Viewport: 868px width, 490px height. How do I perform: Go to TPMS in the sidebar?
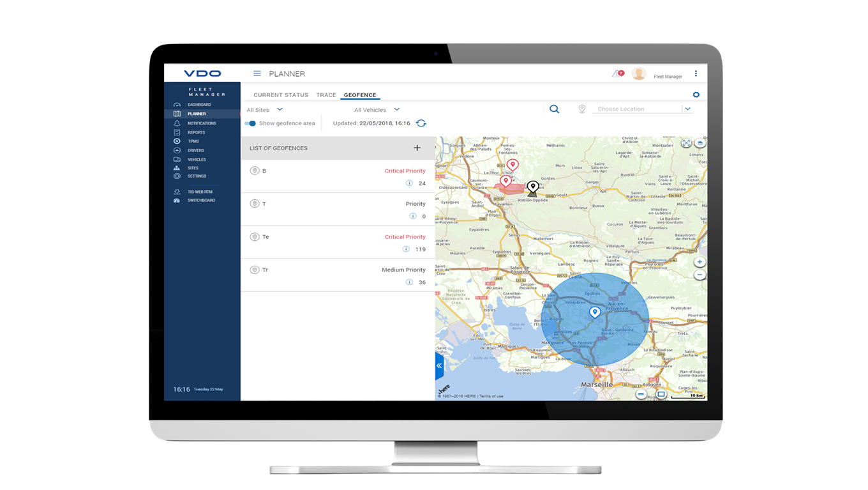tap(193, 141)
